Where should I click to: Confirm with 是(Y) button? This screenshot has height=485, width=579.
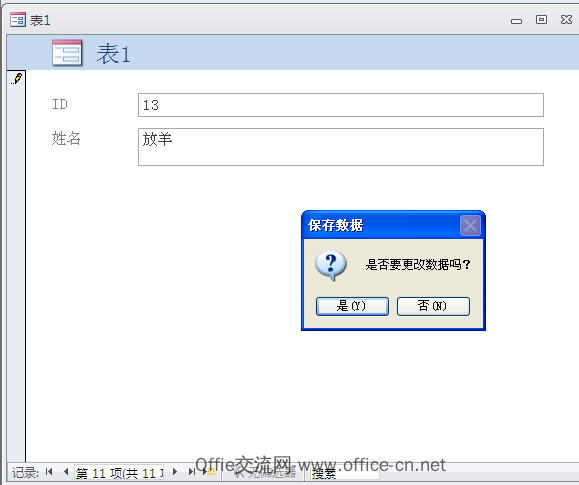[352, 306]
